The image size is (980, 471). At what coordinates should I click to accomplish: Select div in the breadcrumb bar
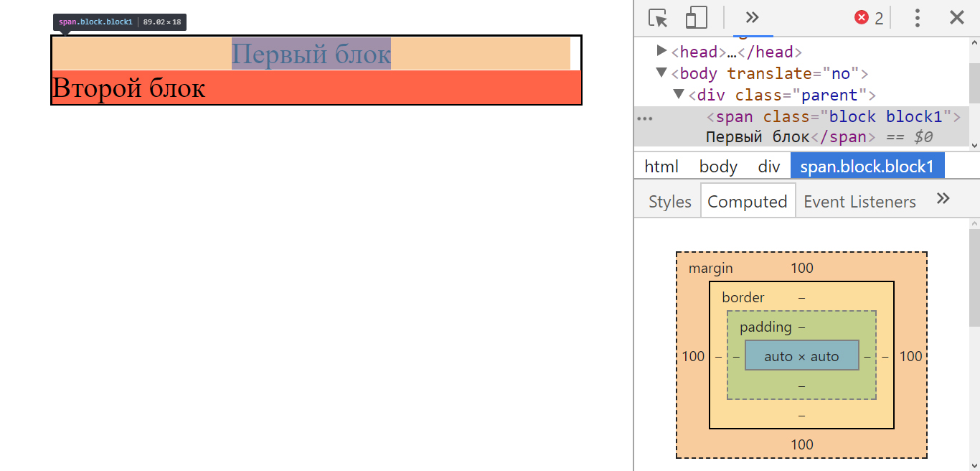coord(768,167)
